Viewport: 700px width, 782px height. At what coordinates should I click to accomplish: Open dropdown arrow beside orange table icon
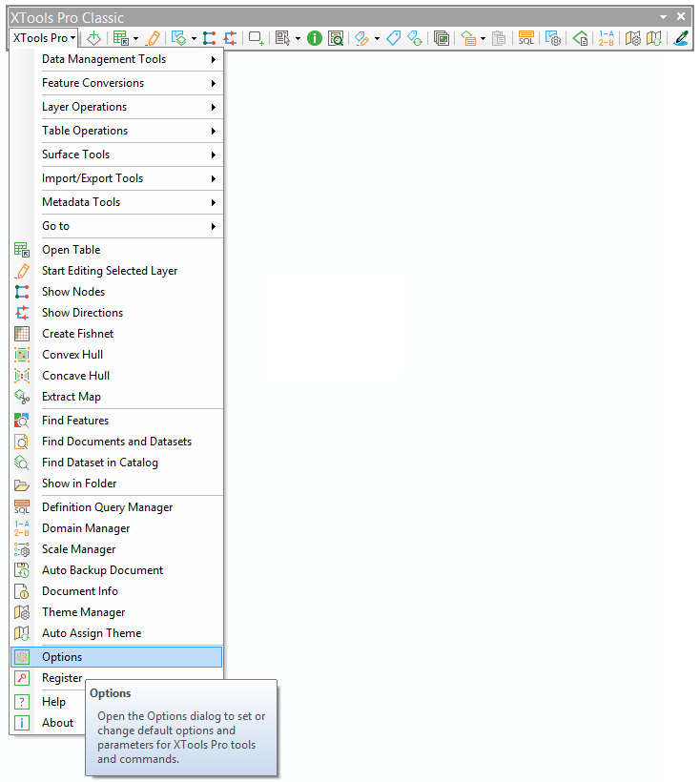tap(483, 38)
